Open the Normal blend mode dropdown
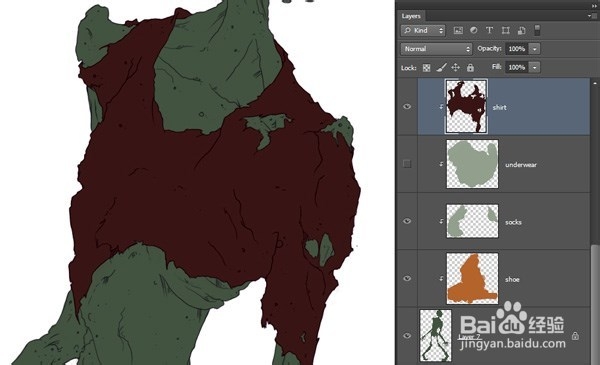The height and width of the screenshot is (365, 600). [436, 49]
